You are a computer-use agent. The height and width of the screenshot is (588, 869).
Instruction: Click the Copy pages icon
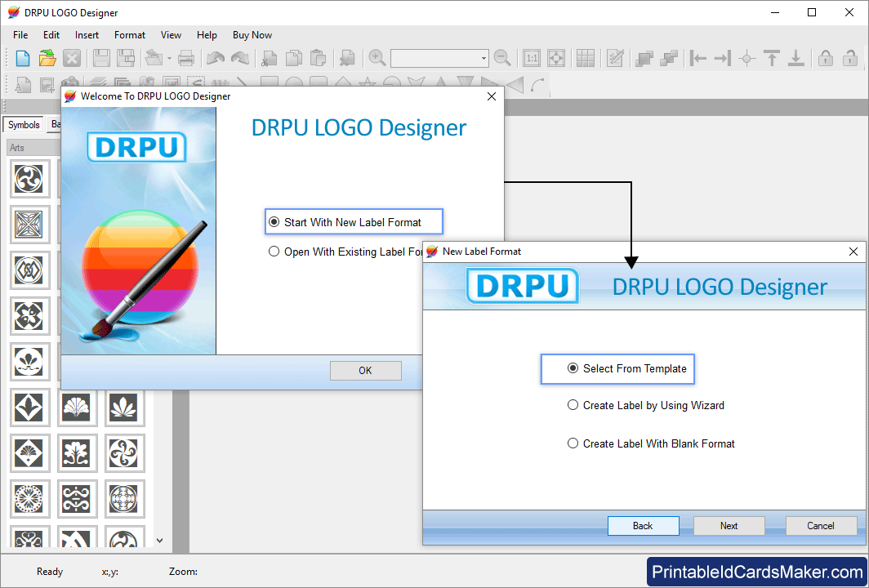click(x=294, y=58)
